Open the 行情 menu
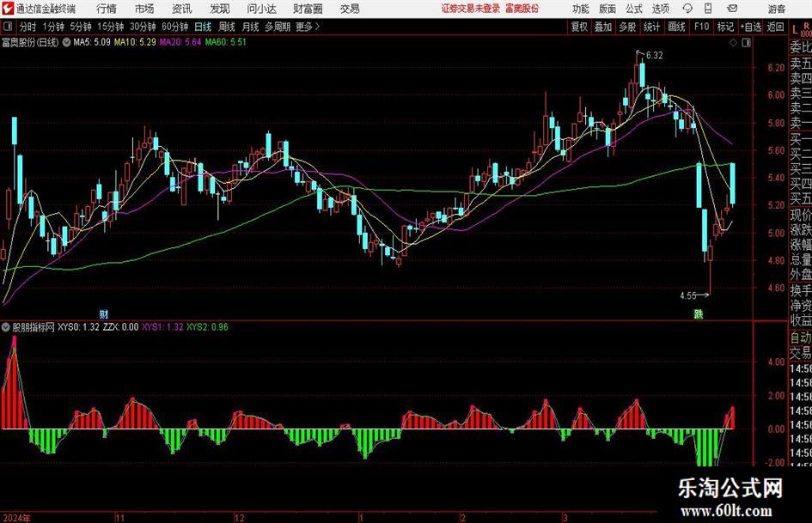 coord(107,9)
